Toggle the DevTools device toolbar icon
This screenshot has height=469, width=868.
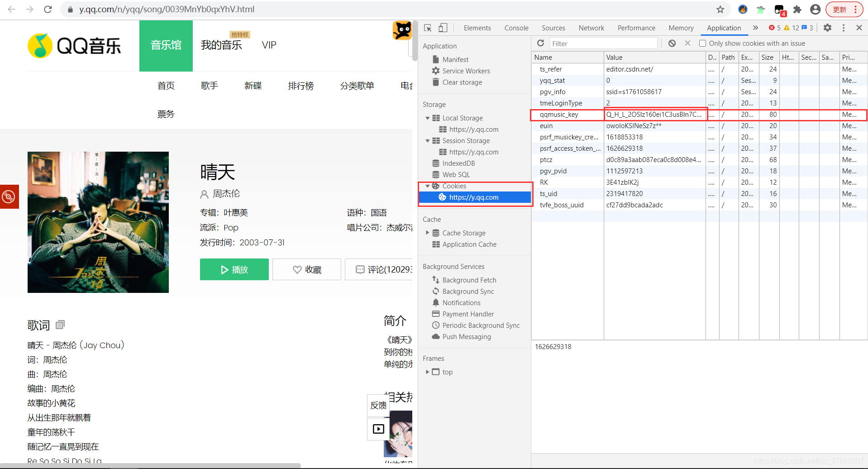[x=443, y=28]
